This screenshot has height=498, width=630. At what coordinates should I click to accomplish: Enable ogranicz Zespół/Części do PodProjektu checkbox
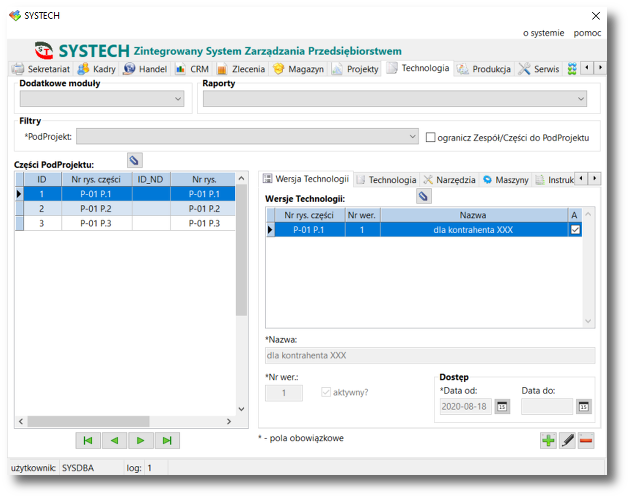pyautogui.click(x=430, y=137)
